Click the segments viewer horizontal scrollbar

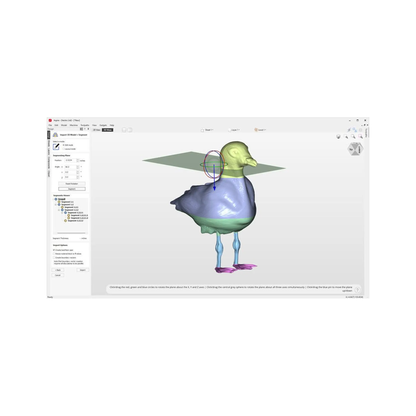[x=71, y=233]
